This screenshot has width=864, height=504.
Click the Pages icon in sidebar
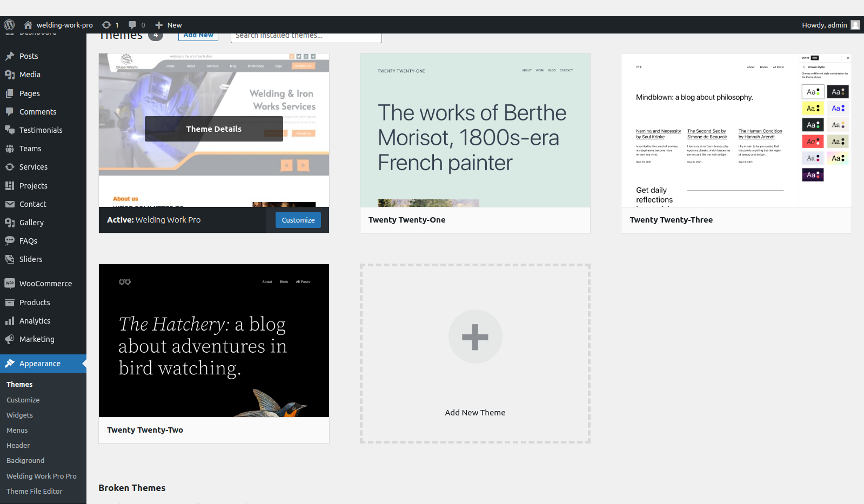pyautogui.click(x=10, y=93)
